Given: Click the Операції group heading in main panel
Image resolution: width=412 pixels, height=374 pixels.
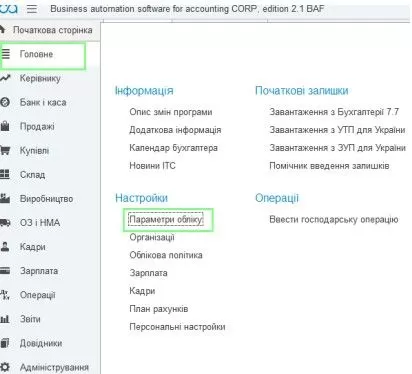Looking at the screenshot, I should [x=277, y=198].
